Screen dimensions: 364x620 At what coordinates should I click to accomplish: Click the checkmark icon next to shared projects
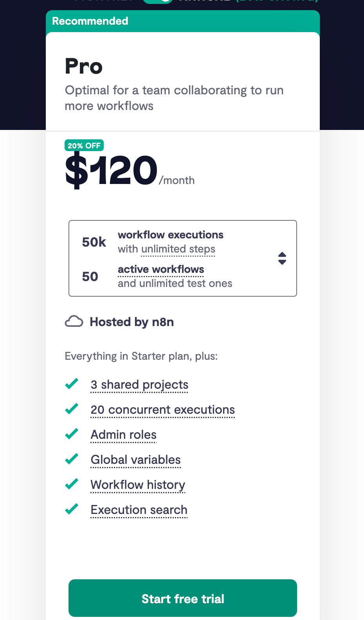click(72, 384)
